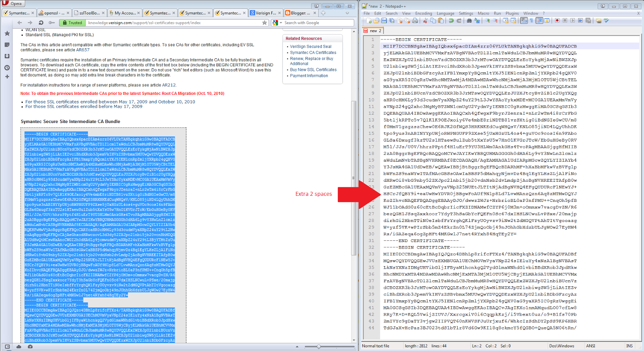Toggle INS insert mode in status bar
The width and height of the screenshot is (644, 351).
630,346
